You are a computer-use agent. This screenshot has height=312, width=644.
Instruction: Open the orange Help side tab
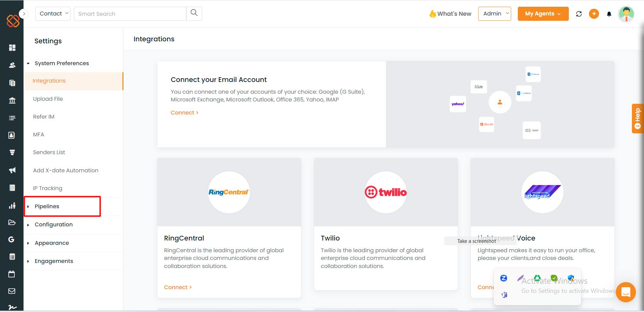point(638,119)
